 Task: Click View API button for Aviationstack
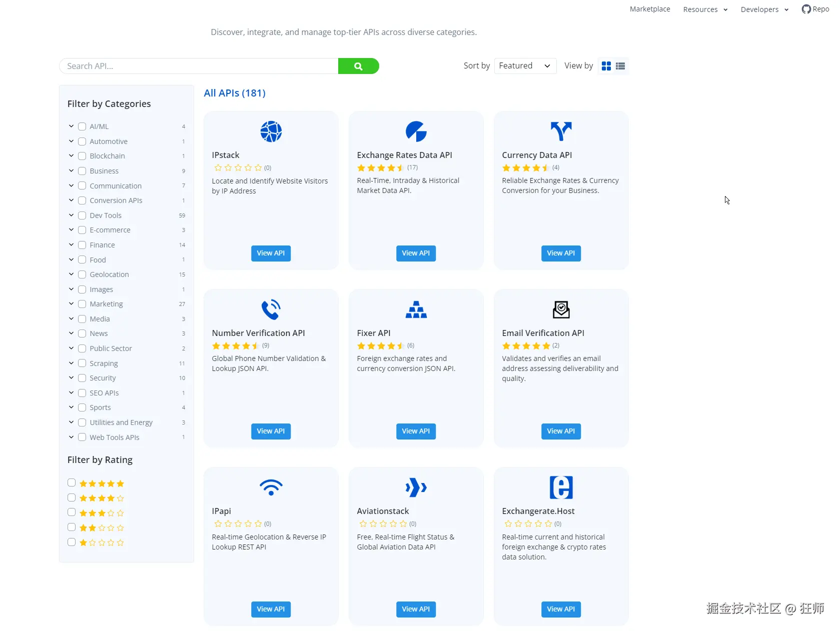coord(416,609)
